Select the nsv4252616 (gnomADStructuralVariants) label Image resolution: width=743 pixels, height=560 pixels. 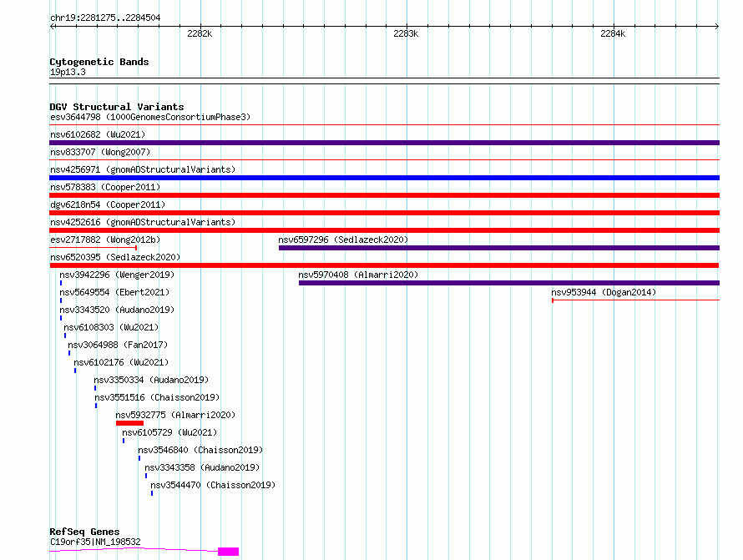pos(143,222)
